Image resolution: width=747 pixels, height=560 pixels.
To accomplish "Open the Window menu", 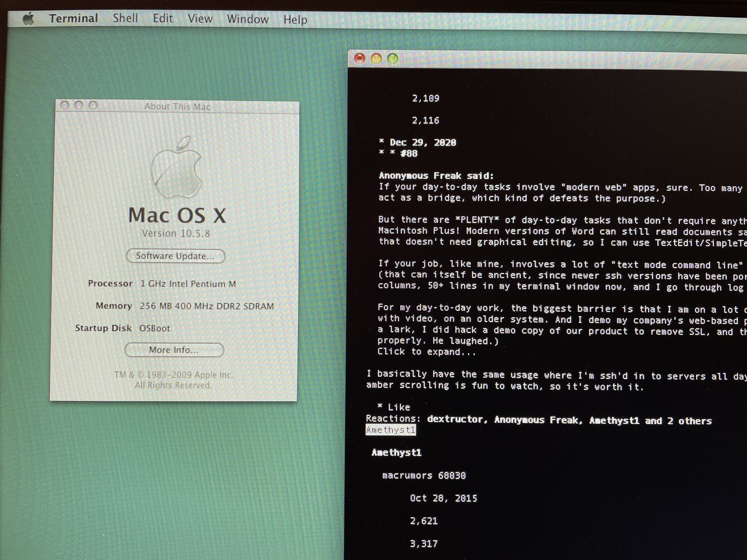I will [248, 19].
